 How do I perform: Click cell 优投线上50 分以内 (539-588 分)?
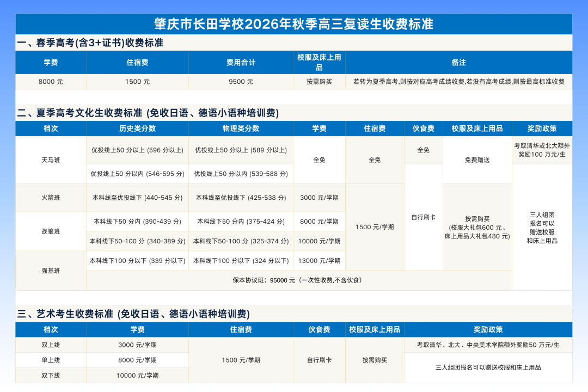[x=241, y=174]
